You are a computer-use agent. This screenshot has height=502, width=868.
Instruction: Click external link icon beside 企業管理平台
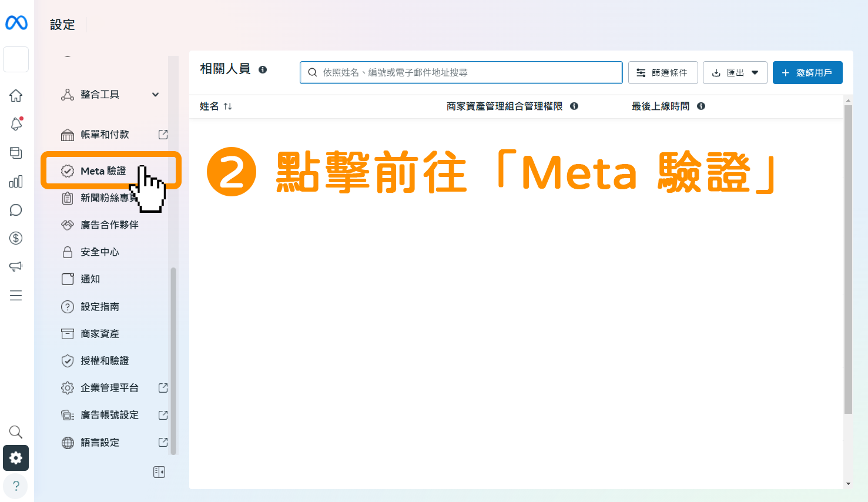click(163, 388)
